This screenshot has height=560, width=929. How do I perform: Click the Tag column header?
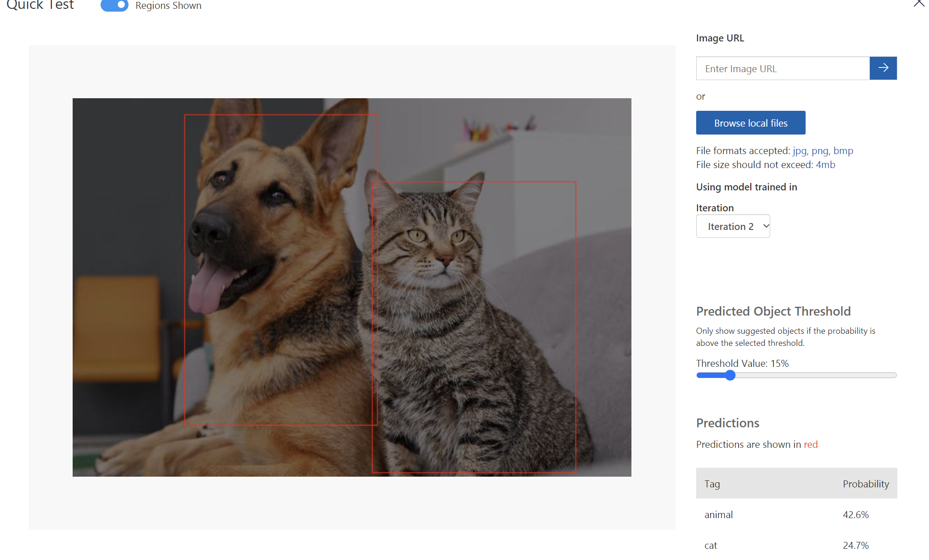coord(712,484)
